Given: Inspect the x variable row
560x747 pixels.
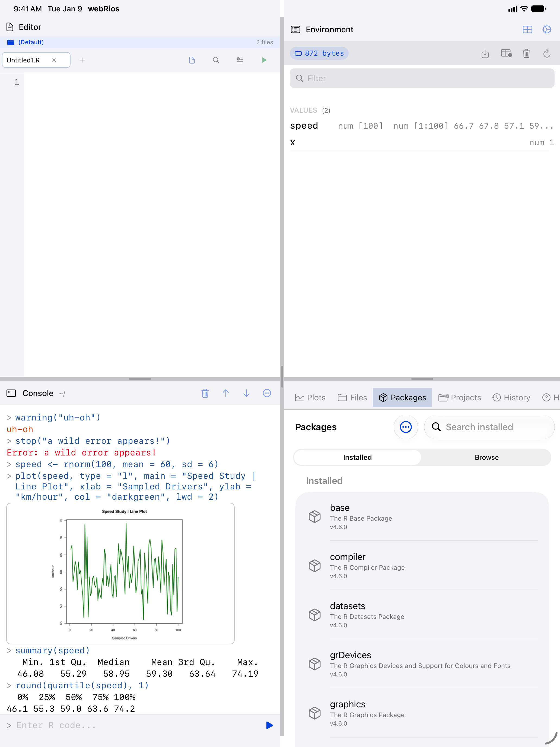Looking at the screenshot, I should coord(422,142).
